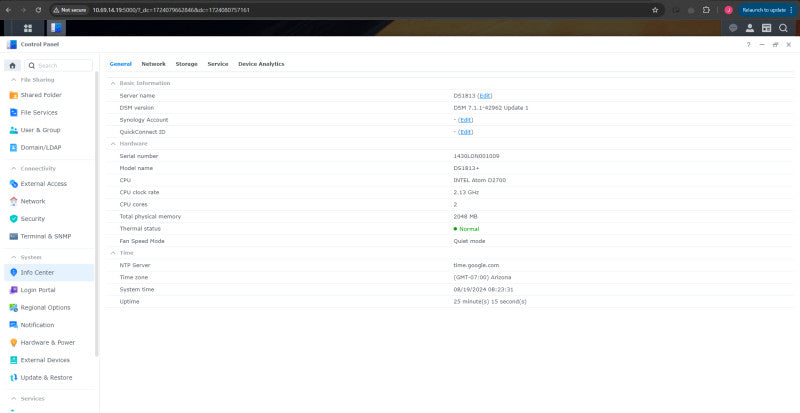800x413 pixels.
Task: Open Hardware & Power settings
Action: 49,343
